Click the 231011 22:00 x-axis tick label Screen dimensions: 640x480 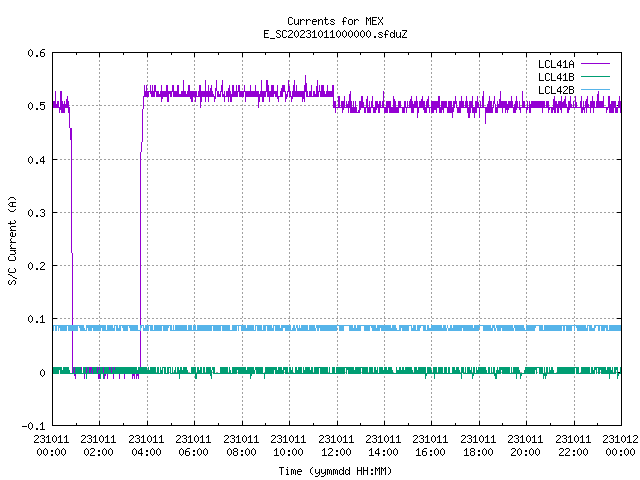(x=573, y=446)
